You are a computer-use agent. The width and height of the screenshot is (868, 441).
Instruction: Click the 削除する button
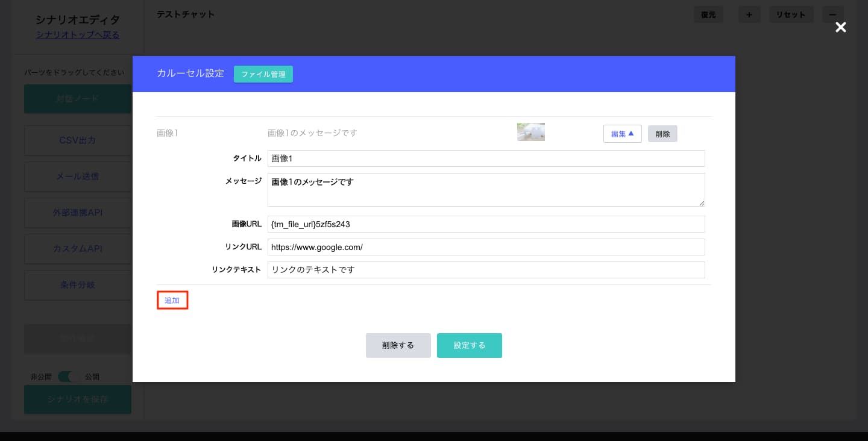coord(398,345)
